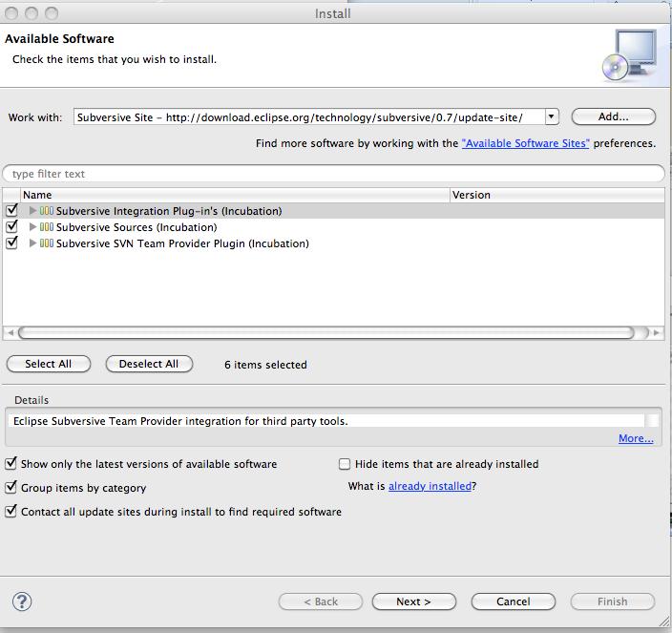This screenshot has width=672, height=633.
Task: Uncheck Subversive Sources (Incubation) checkbox
Action: pyautogui.click(x=11, y=226)
